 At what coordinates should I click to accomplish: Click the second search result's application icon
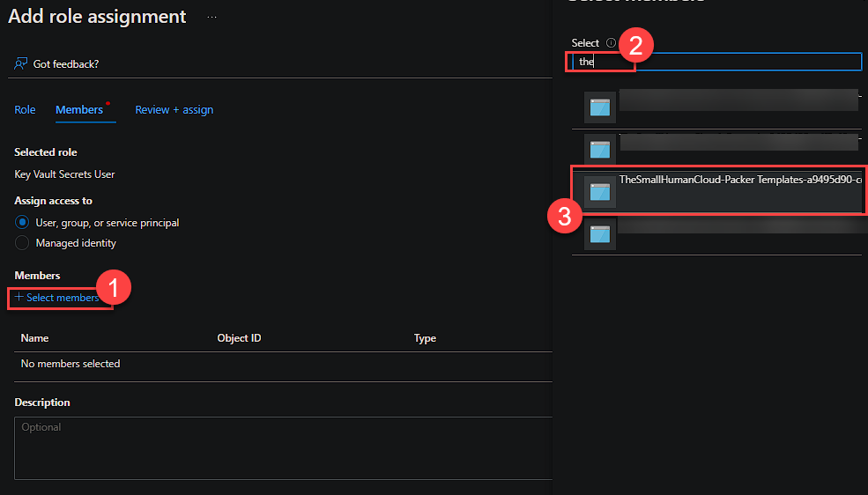600,149
